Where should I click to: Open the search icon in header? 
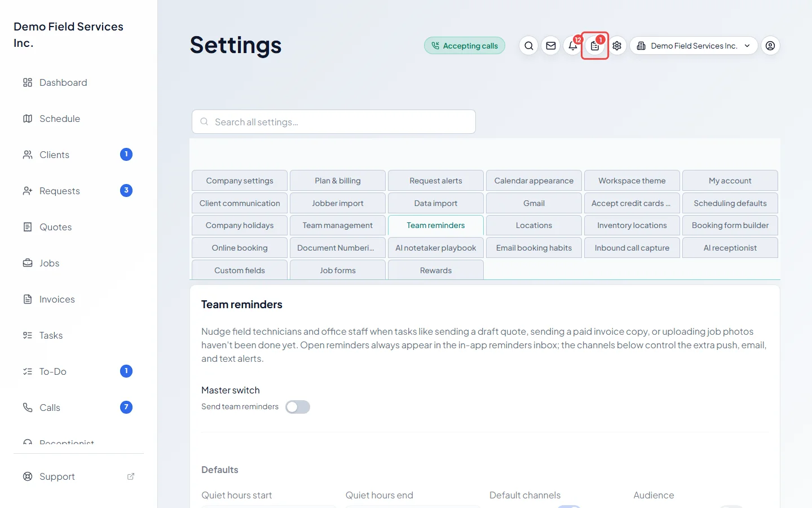528,46
